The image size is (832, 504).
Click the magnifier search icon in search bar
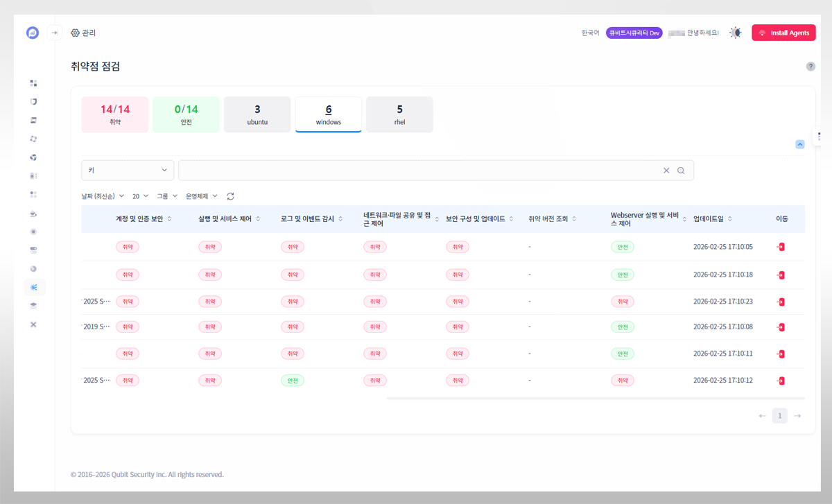click(x=681, y=171)
